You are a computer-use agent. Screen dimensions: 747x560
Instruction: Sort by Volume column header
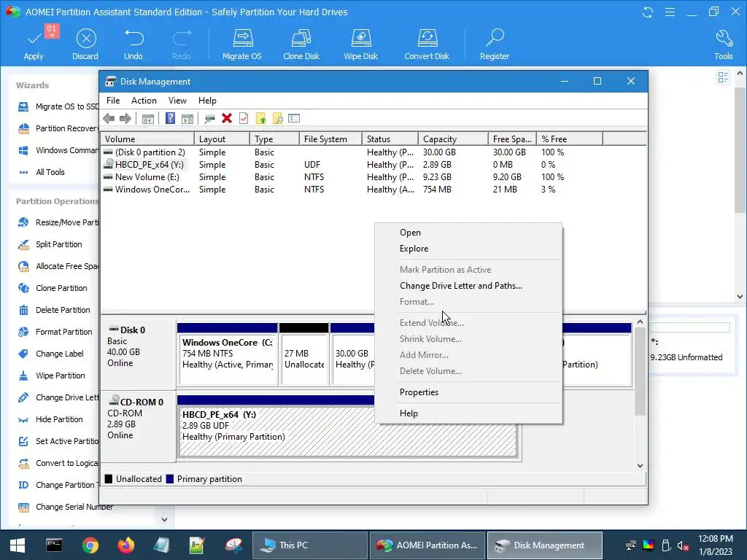click(x=147, y=139)
